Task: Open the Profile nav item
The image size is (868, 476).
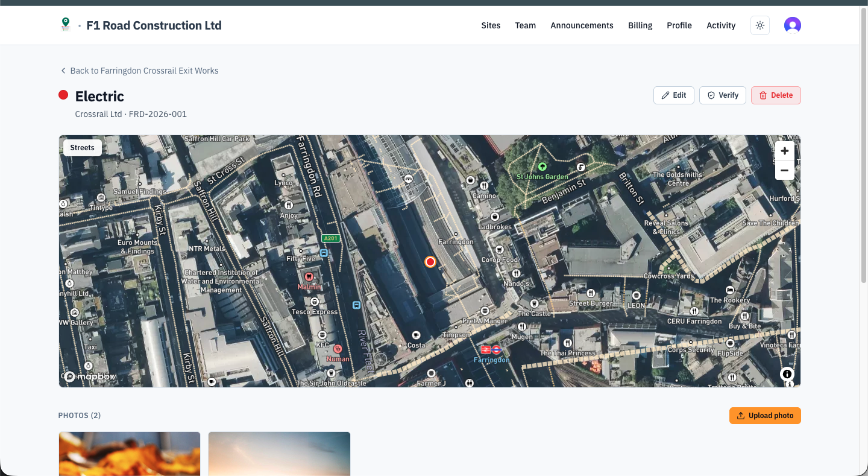Action: pyautogui.click(x=679, y=25)
